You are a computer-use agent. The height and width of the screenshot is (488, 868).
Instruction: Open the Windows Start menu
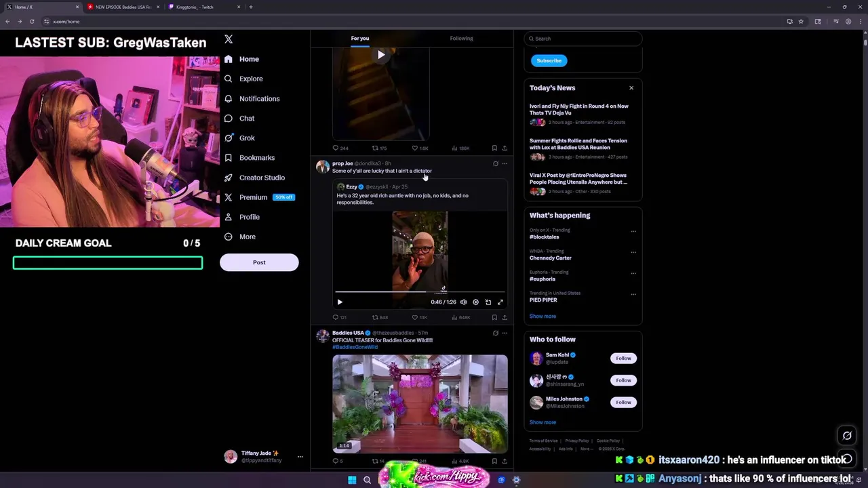[352, 480]
